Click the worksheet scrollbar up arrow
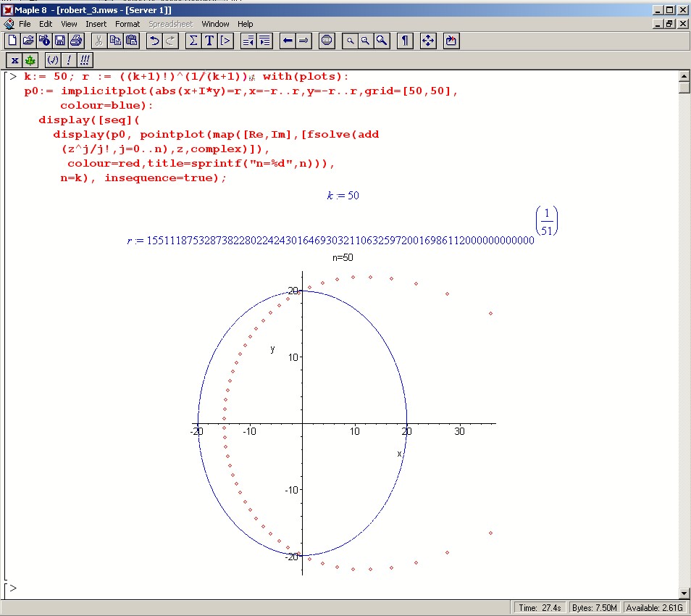 684,76
